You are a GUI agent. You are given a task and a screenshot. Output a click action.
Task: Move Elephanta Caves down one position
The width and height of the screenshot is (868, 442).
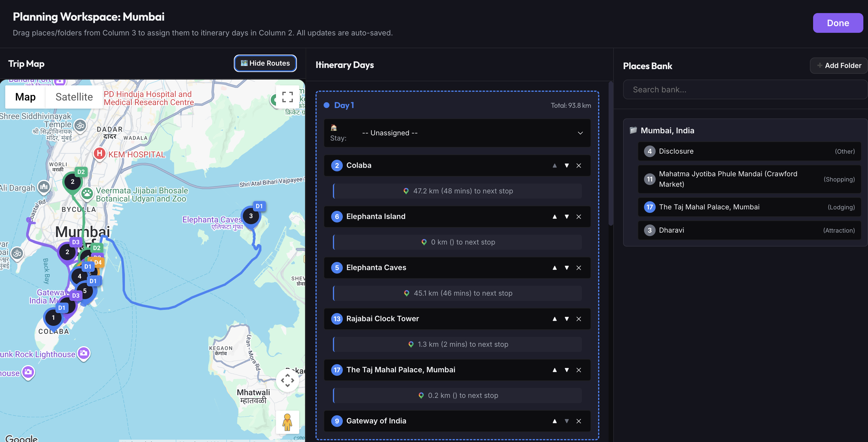click(566, 268)
